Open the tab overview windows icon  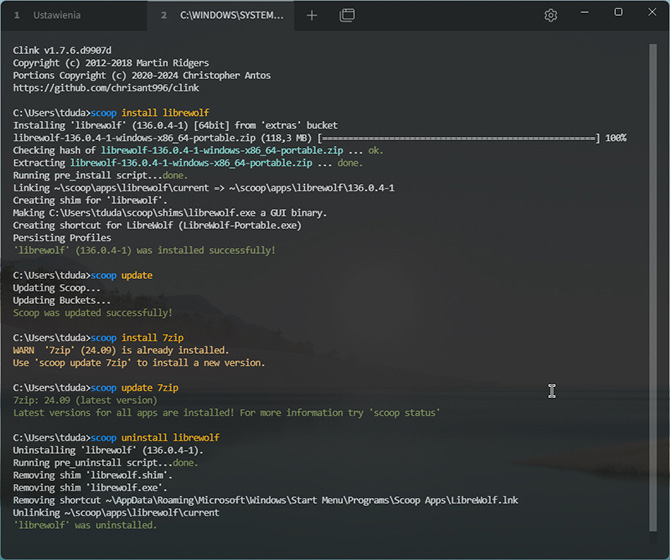(347, 15)
